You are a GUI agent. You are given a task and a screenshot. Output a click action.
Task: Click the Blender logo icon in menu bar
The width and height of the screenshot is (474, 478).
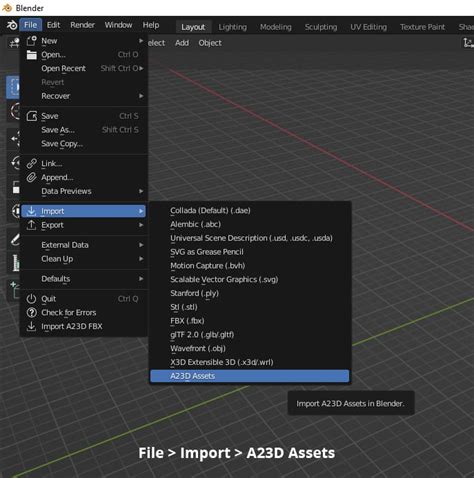(x=12, y=25)
